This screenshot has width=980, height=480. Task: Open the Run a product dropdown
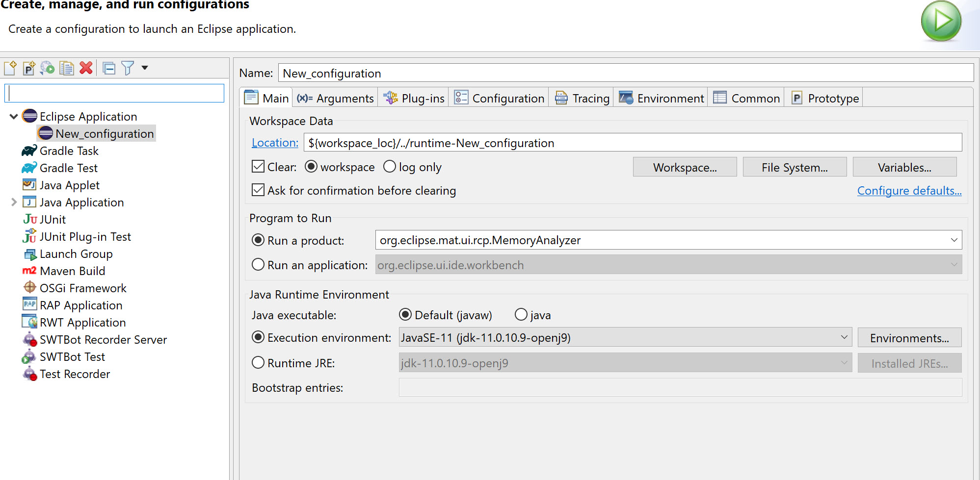click(954, 240)
